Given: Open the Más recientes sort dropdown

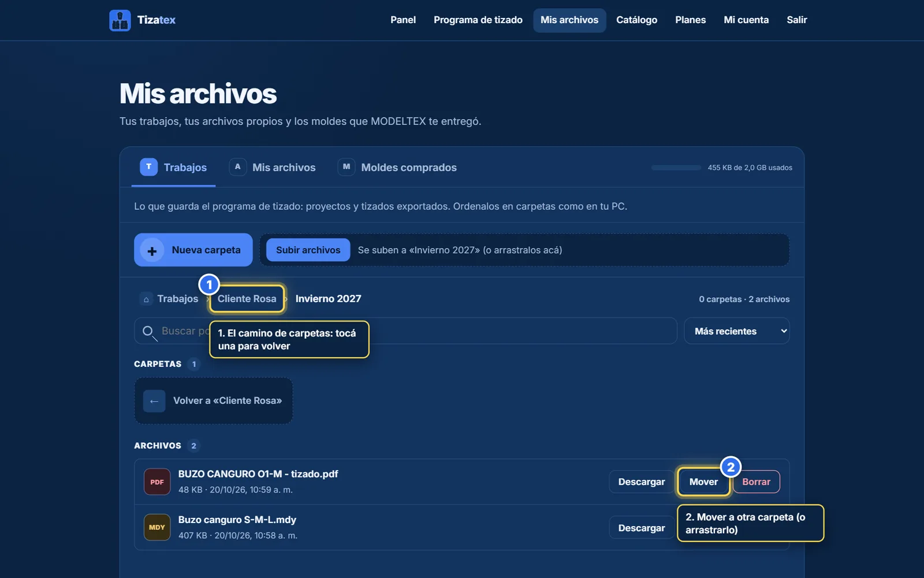Looking at the screenshot, I should pyautogui.click(x=736, y=331).
